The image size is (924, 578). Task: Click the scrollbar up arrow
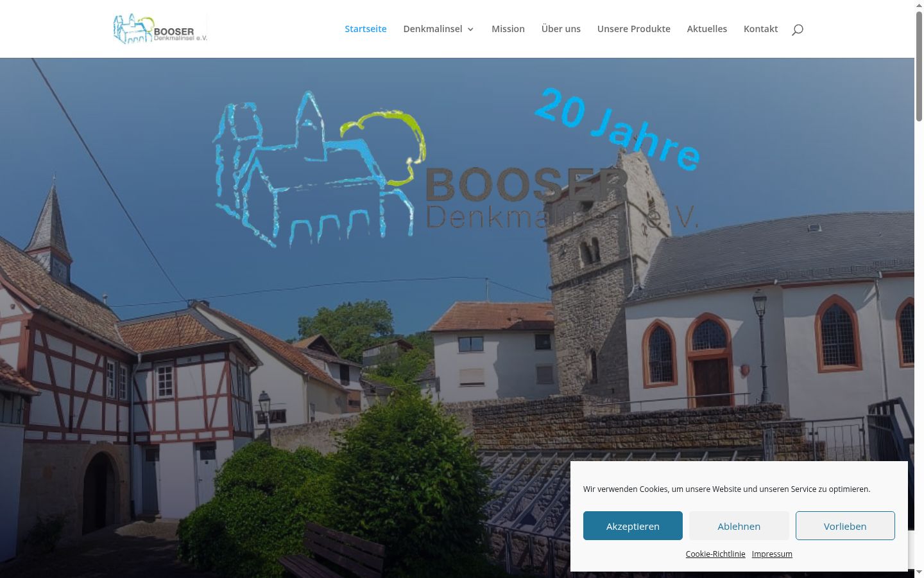(x=919, y=5)
